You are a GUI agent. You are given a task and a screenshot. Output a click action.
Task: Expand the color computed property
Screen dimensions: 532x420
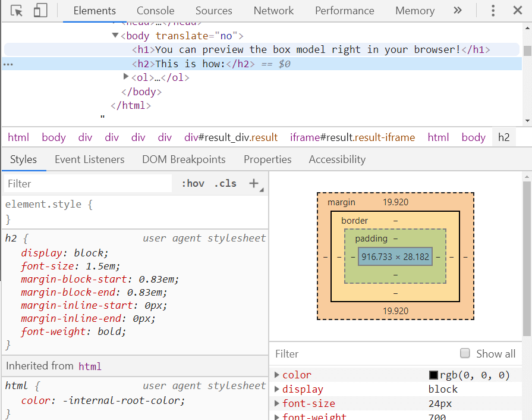point(277,375)
